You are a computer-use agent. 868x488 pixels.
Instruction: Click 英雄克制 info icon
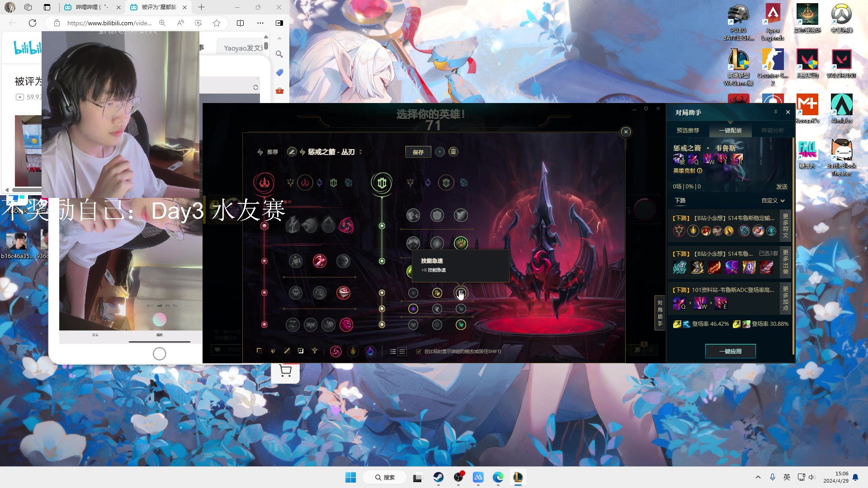tap(700, 171)
